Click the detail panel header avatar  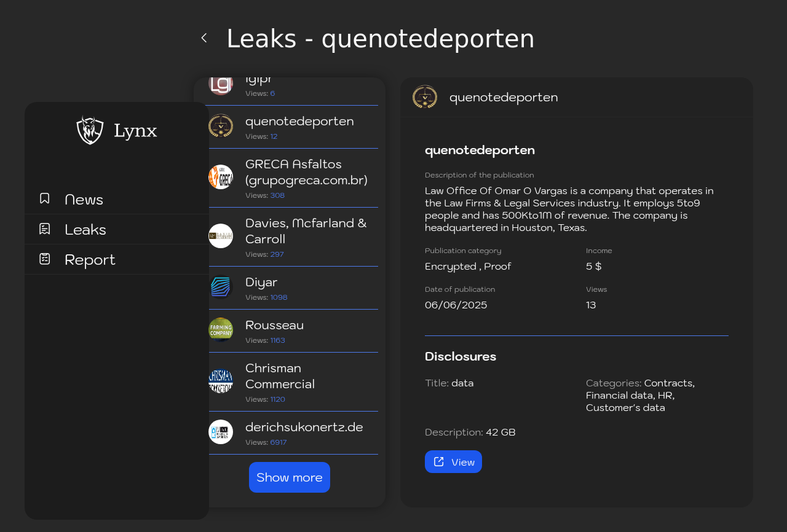click(x=425, y=97)
